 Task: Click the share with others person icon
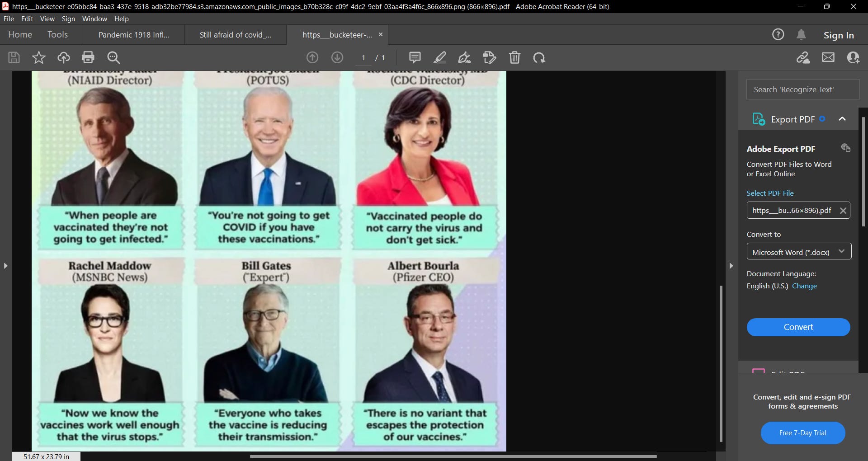tap(853, 57)
